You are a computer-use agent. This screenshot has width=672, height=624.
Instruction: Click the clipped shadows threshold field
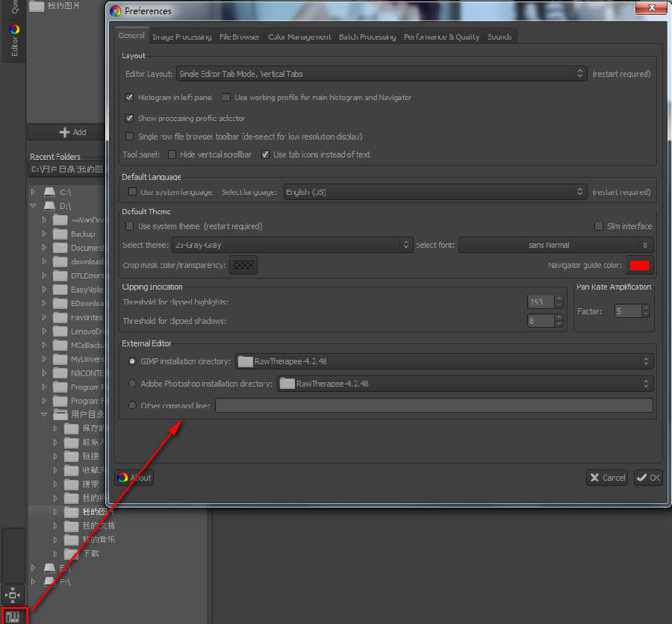coord(541,320)
